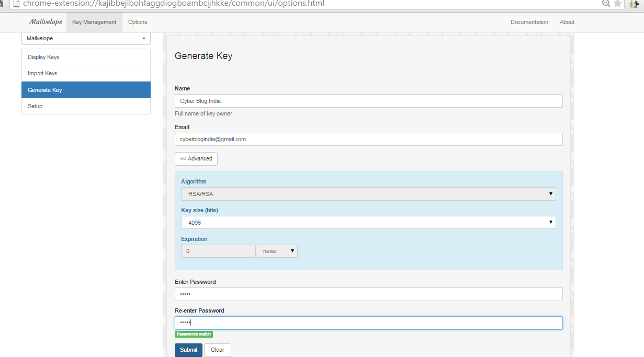The image size is (644, 357).
Task: Click the bookmark star in the address bar
Action: coord(617,4)
